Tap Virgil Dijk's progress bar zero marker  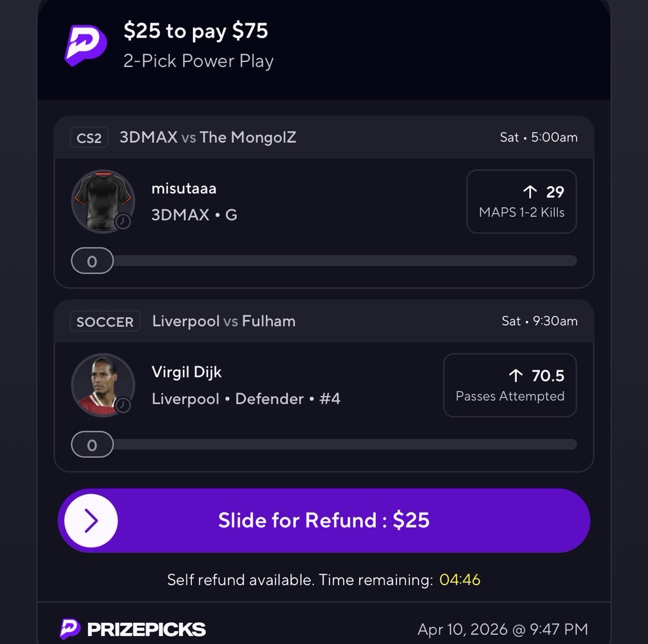92,445
